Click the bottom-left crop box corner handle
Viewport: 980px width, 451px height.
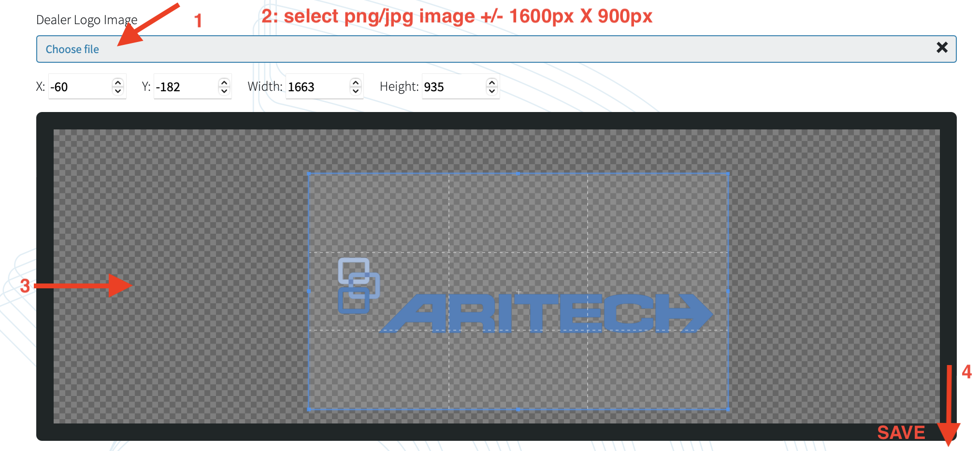(x=309, y=409)
